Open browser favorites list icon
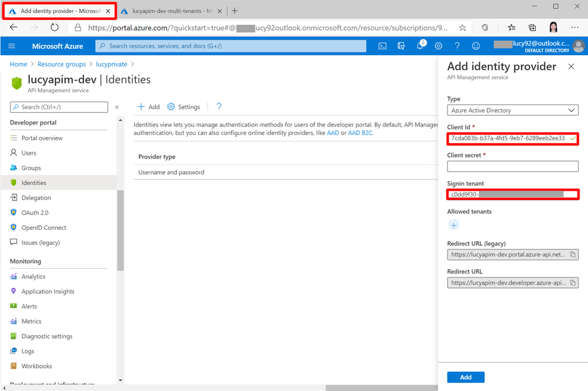Viewport: 588px width, 391px height. pos(511,27)
